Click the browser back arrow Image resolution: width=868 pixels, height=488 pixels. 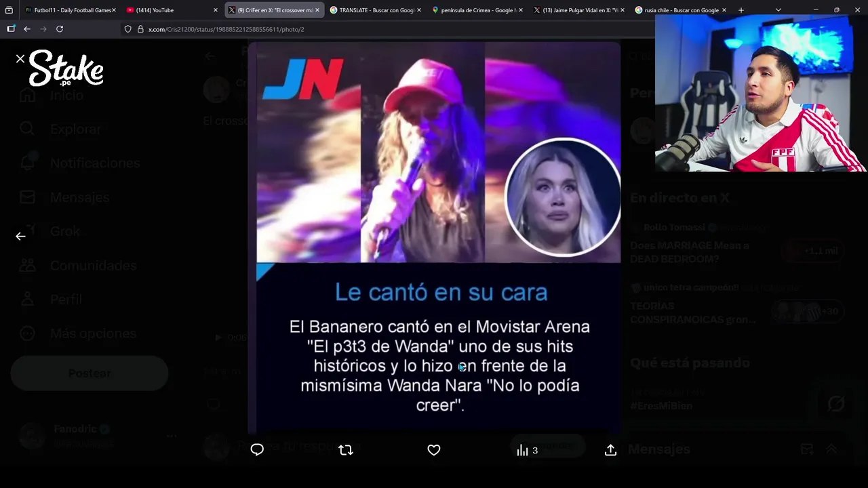tap(27, 29)
